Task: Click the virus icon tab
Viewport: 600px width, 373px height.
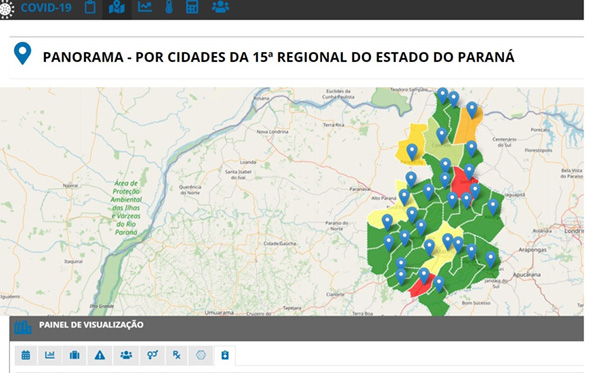Action: pos(201,355)
